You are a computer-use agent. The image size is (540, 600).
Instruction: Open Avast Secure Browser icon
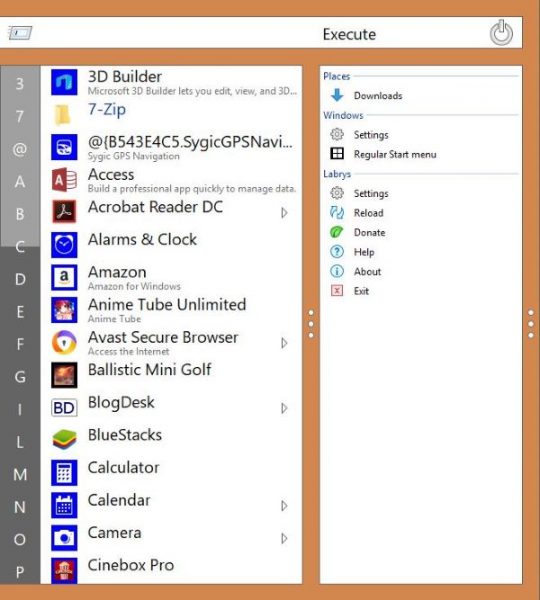click(x=64, y=342)
